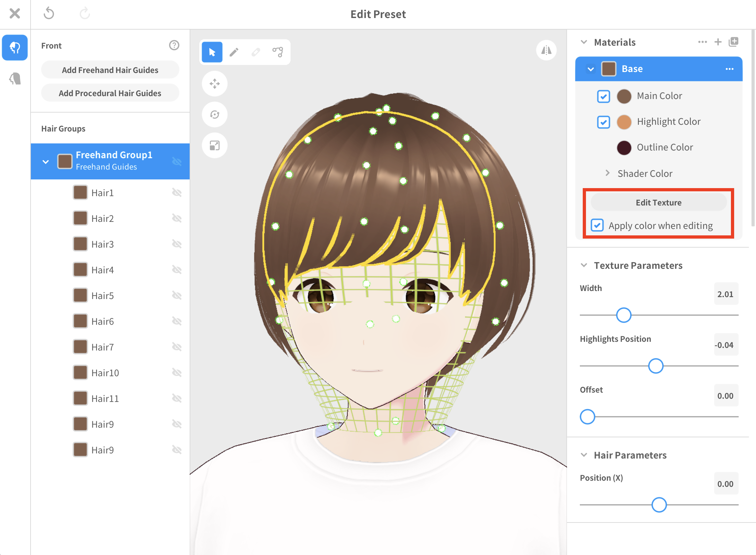
Task: Toggle visibility of Freehand Group1
Action: [177, 162]
